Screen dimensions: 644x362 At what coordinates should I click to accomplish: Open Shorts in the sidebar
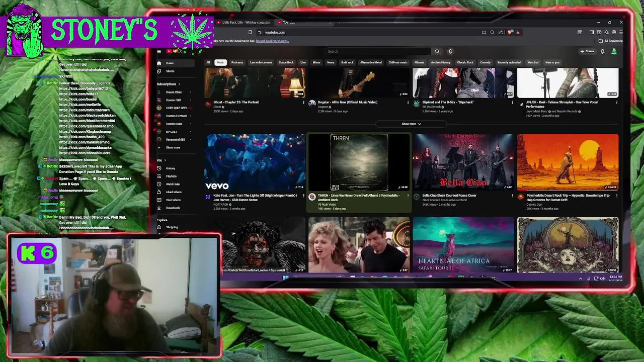click(175, 71)
